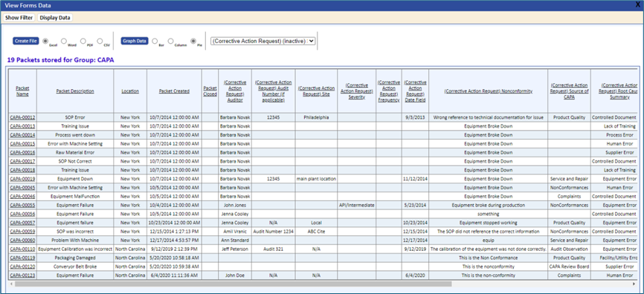644x294 pixels.
Task: Close the View Forms Data window
Action: (637, 5)
